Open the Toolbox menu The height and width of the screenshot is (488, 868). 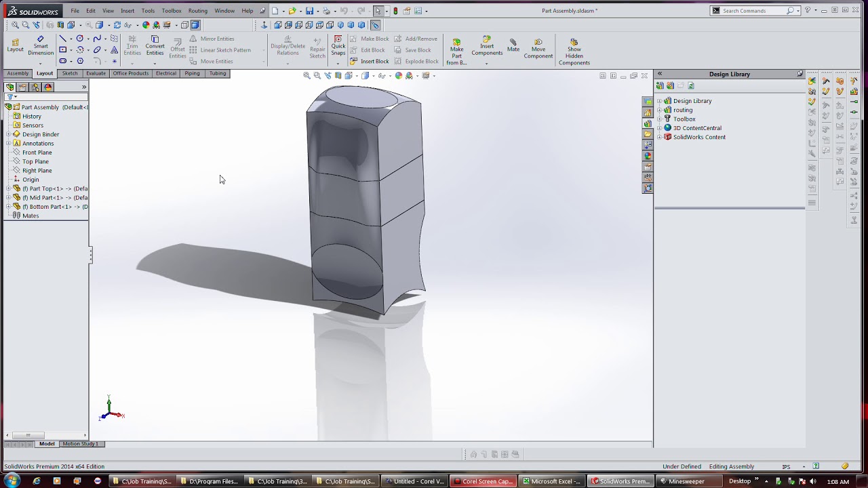(x=172, y=11)
